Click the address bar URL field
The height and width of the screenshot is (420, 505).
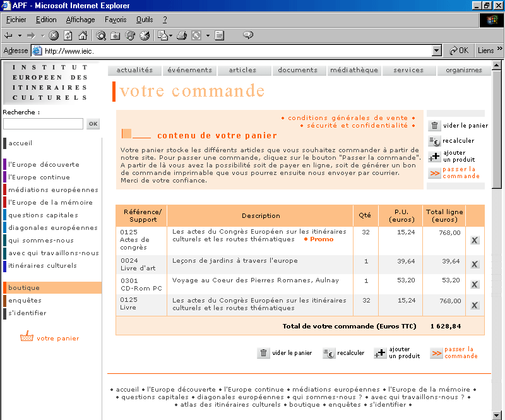[232, 51]
